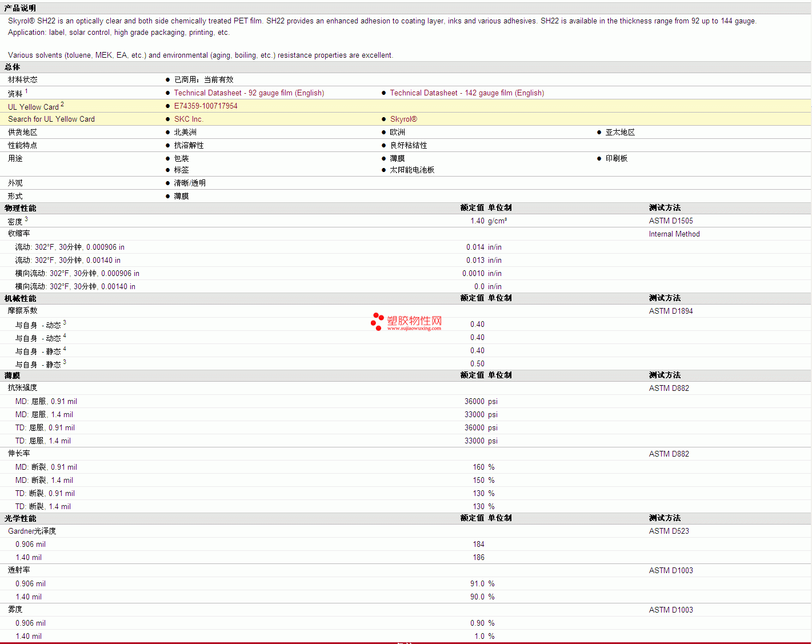812x644 pixels.
Task: Click the shrinkage value 0.013 in/in
Action: click(x=483, y=261)
